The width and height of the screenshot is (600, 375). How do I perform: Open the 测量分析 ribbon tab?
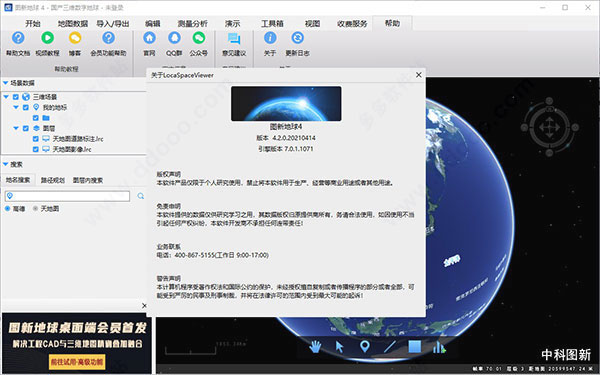pos(192,23)
